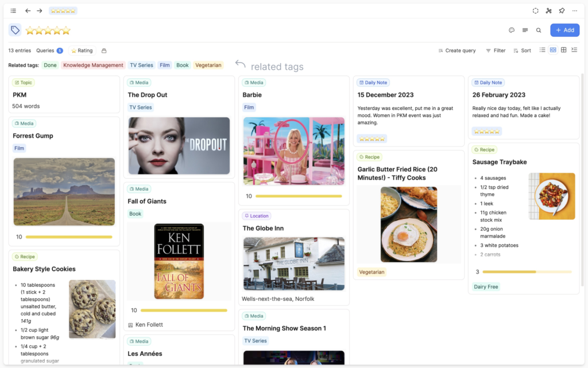Click Create query
This screenshot has width=588, height=368.
pyautogui.click(x=457, y=50)
